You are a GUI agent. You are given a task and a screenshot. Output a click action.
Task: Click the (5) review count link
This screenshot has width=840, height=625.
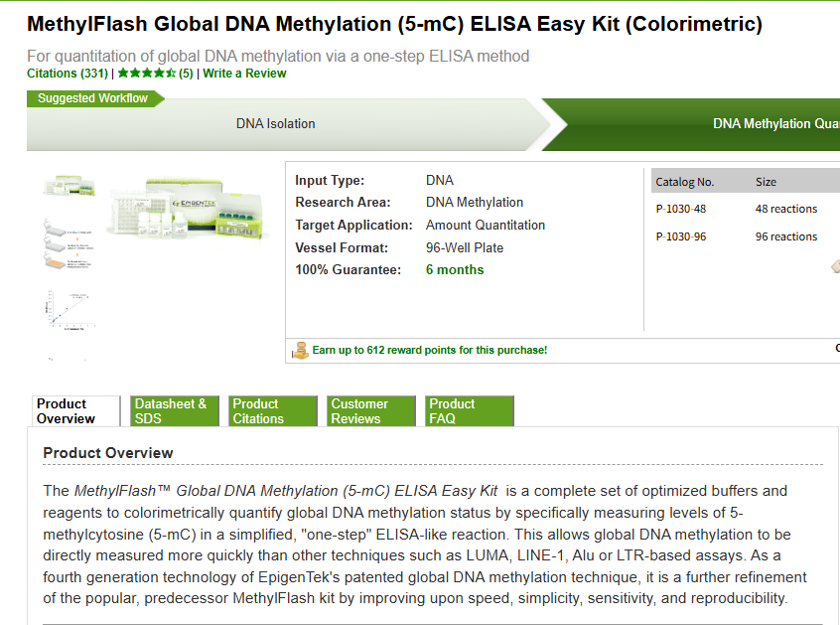click(186, 74)
